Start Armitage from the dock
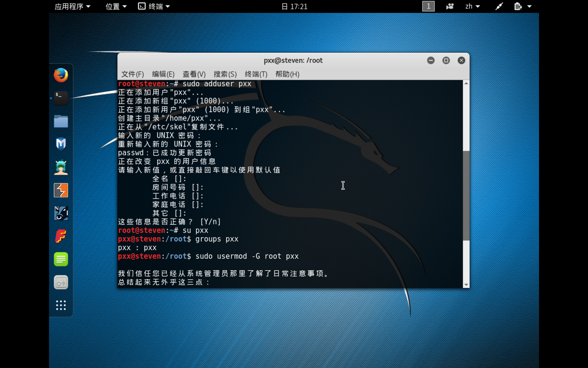This screenshot has height=368, width=588. coord(61,167)
